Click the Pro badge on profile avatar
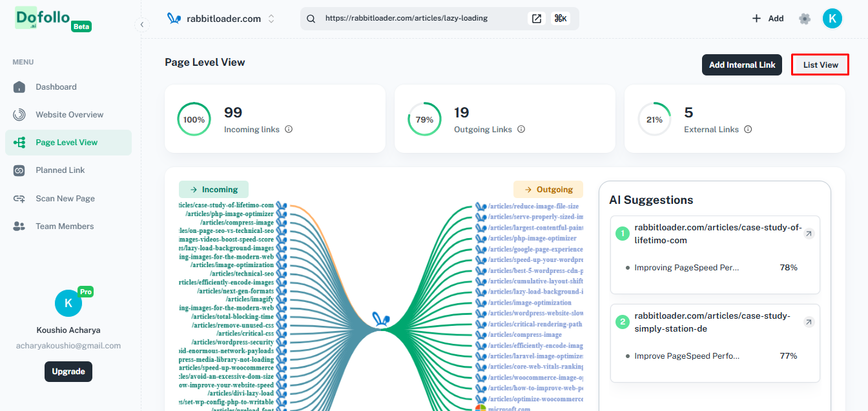The height and width of the screenshot is (411, 868). (86, 292)
